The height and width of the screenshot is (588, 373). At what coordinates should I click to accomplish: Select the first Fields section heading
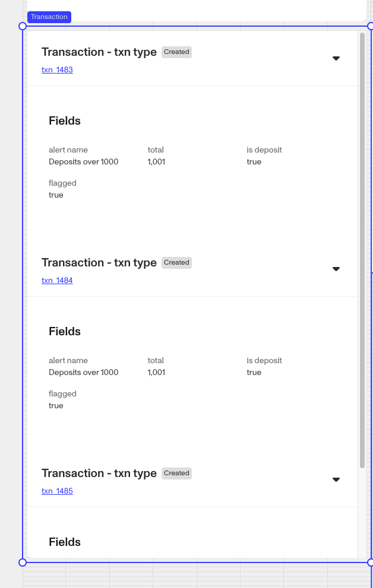coord(65,121)
